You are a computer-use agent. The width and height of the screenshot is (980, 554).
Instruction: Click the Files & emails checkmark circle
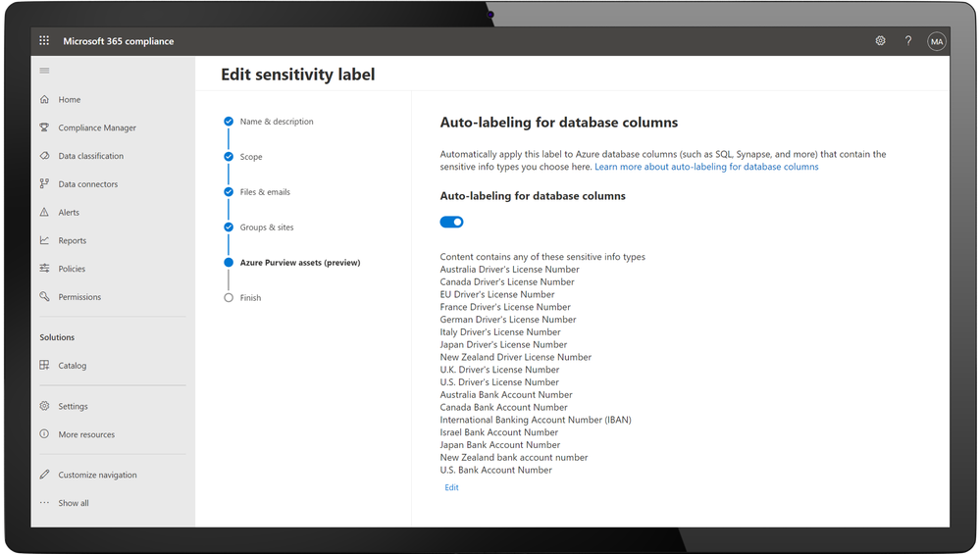[x=229, y=192]
